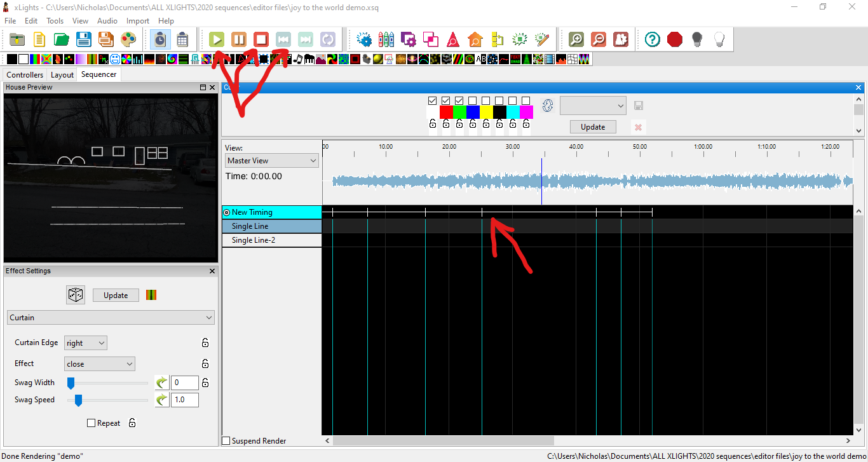Screen dimensions: 868x462
Task: Pause the sequence playback
Action: [239, 39]
